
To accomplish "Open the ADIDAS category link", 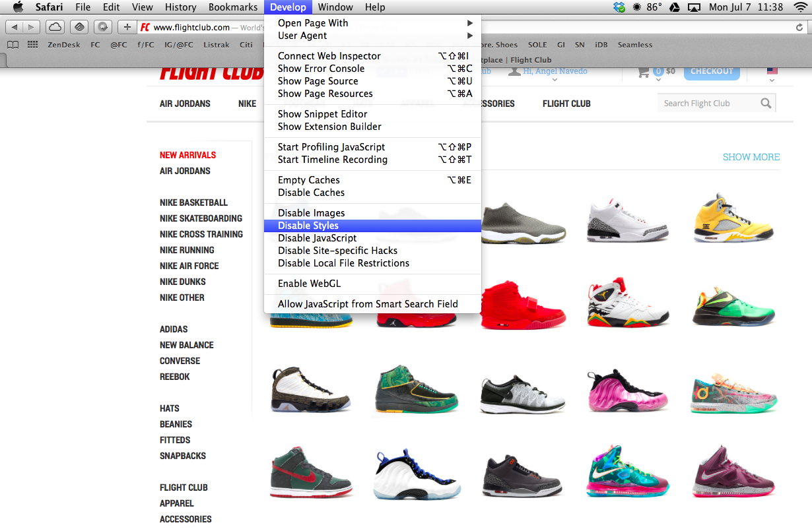I will click(x=174, y=329).
